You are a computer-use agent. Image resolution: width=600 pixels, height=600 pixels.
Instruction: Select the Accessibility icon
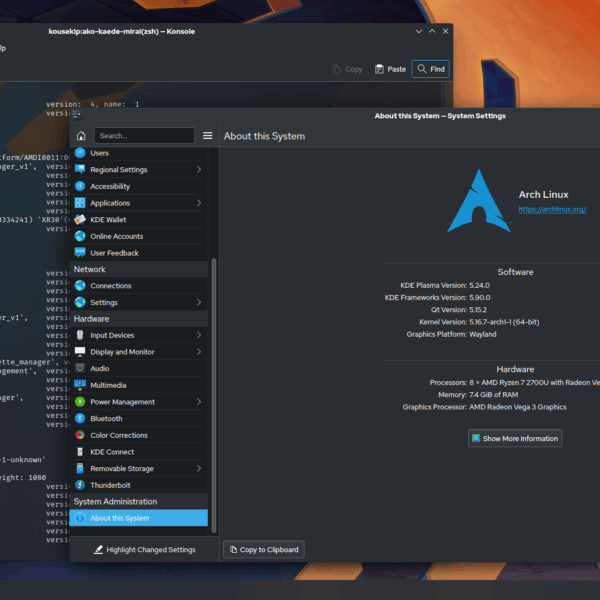pyautogui.click(x=80, y=186)
